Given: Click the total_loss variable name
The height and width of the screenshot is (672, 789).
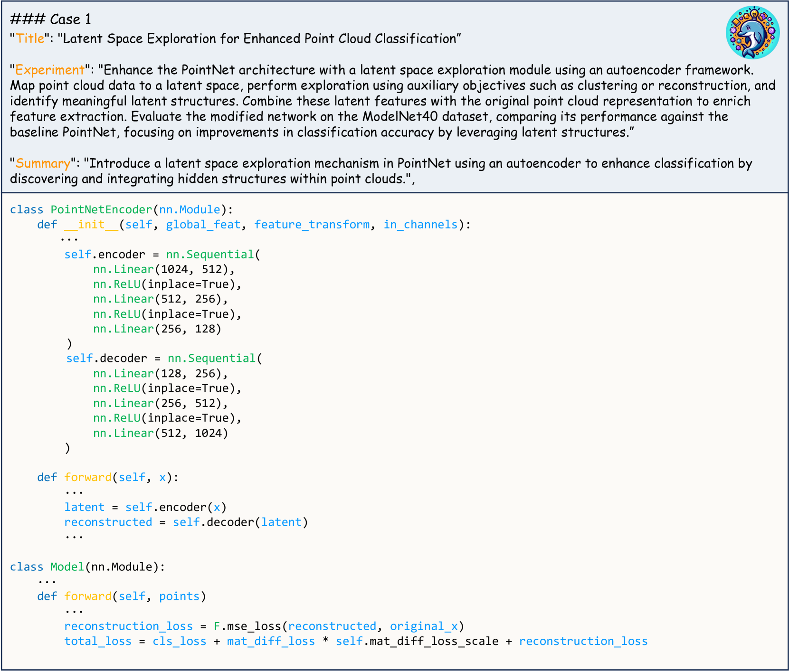Looking at the screenshot, I should pos(98,641).
